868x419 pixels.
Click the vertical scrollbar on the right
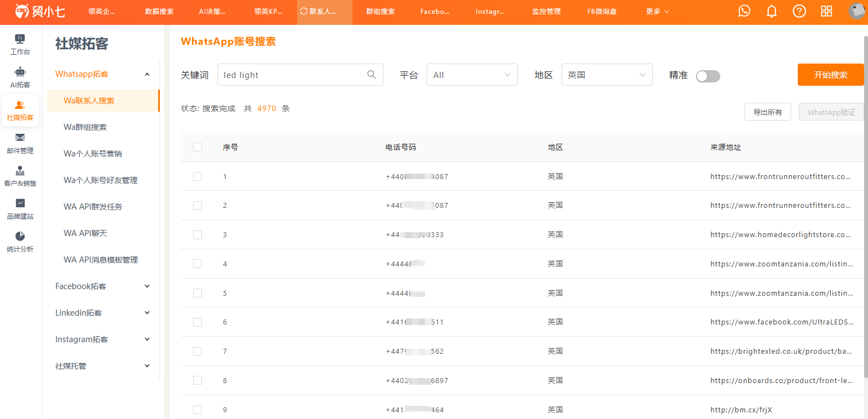click(866, 207)
